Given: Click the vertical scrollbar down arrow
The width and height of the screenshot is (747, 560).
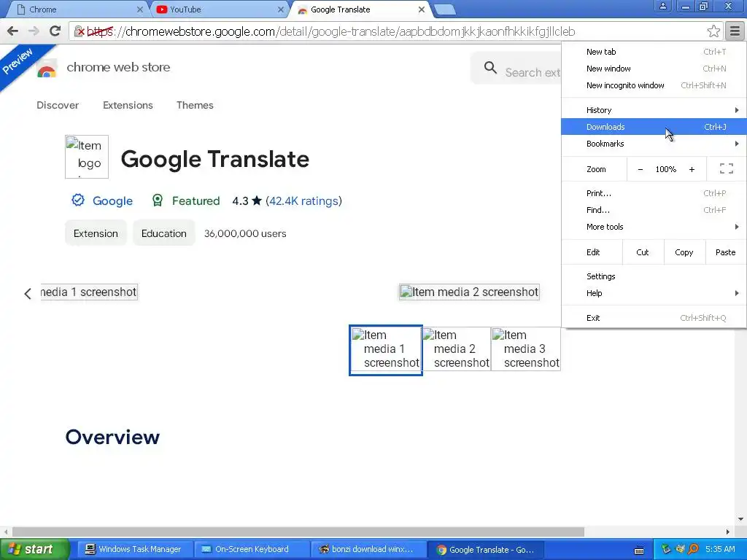Looking at the screenshot, I should coord(741,519).
